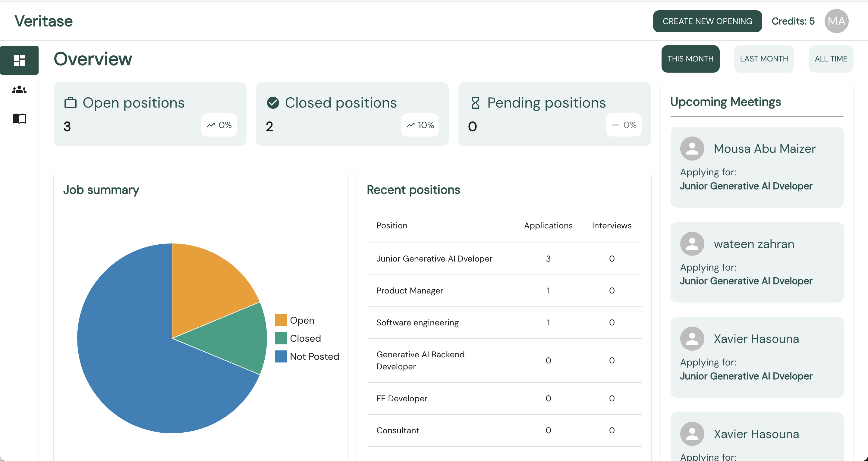Viewport: 868px width, 461px height.
Task: Click Mousa Abu Maizer's avatar icon
Action: pyautogui.click(x=692, y=149)
